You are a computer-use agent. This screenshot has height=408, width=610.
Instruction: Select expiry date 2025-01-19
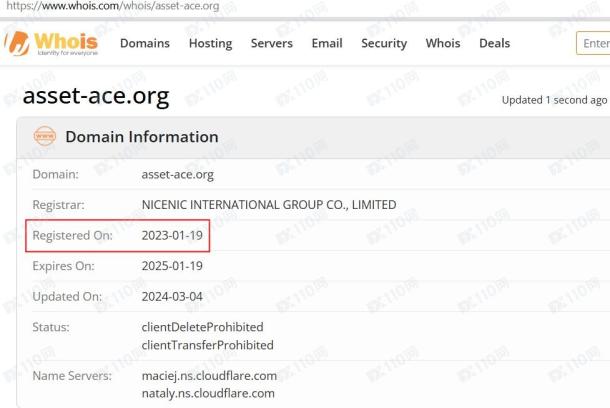tap(172, 266)
